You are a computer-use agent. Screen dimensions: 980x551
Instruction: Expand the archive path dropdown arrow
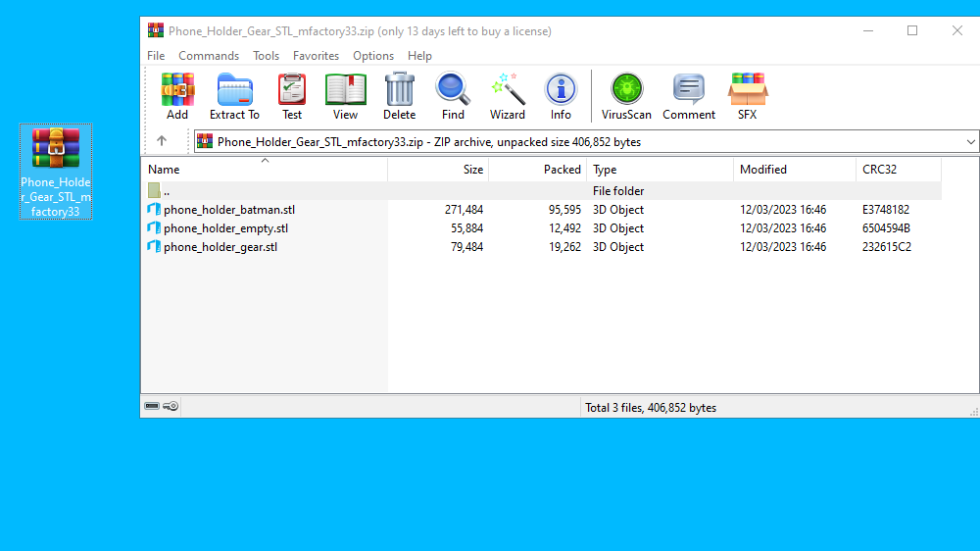tap(970, 142)
